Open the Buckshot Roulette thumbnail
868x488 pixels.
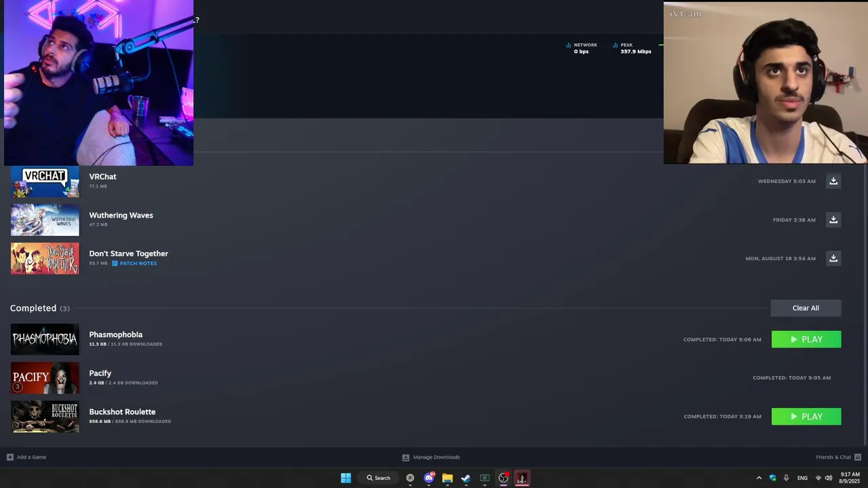coord(45,416)
